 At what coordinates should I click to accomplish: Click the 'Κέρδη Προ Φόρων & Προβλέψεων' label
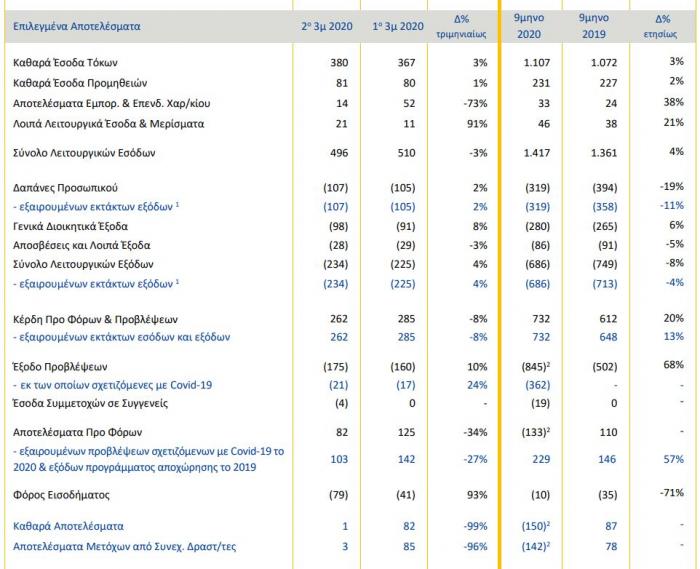click(88, 318)
